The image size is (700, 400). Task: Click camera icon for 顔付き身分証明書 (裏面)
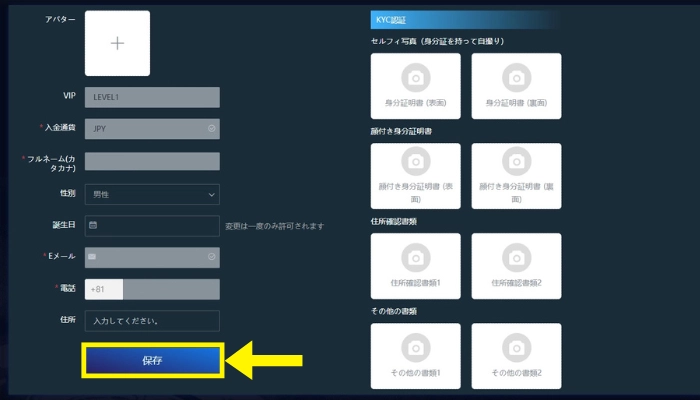pyautogui.click(x=516, y=162)
